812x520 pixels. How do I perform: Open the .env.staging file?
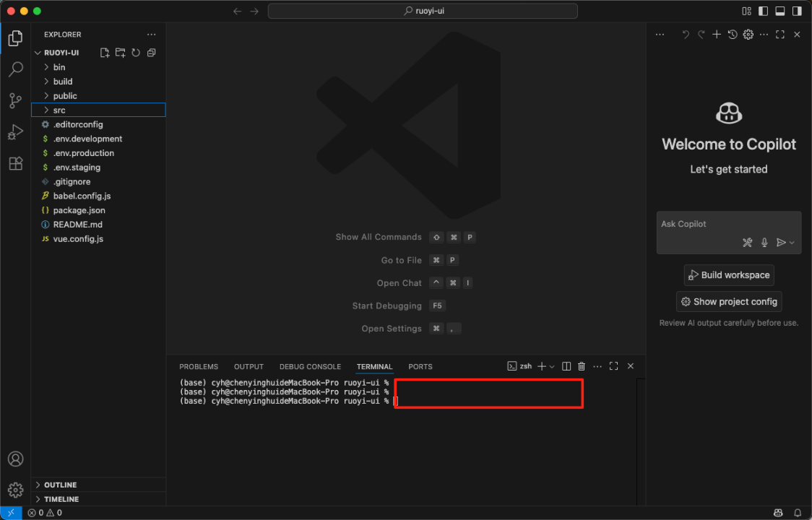pos(98,168)
